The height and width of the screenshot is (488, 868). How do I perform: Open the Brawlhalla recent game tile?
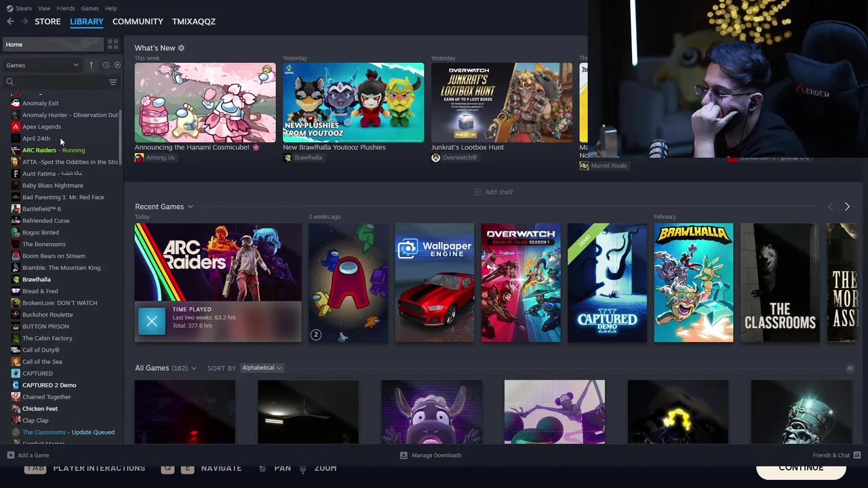[x=693, y=283]
